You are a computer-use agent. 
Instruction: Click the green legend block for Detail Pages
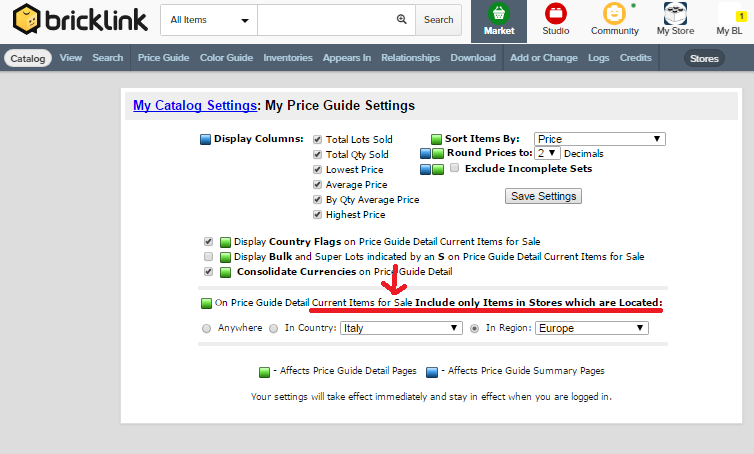[x=264, y=372]
